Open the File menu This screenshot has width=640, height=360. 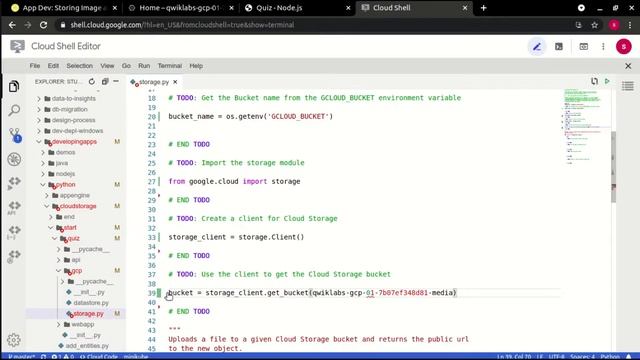pyautogui.click(x=35, y=66)
